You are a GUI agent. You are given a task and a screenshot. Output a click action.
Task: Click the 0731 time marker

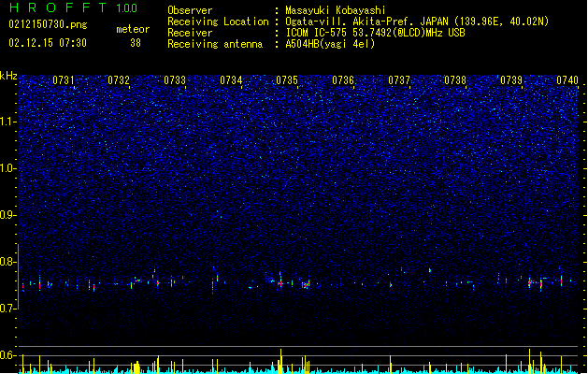click(x=64, y=80)
